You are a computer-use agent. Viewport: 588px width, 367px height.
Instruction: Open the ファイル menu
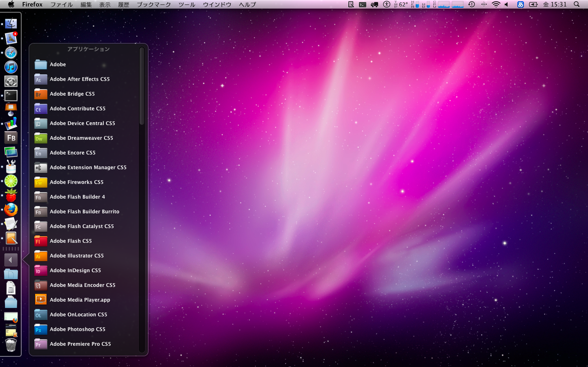(x=61, y=4)
